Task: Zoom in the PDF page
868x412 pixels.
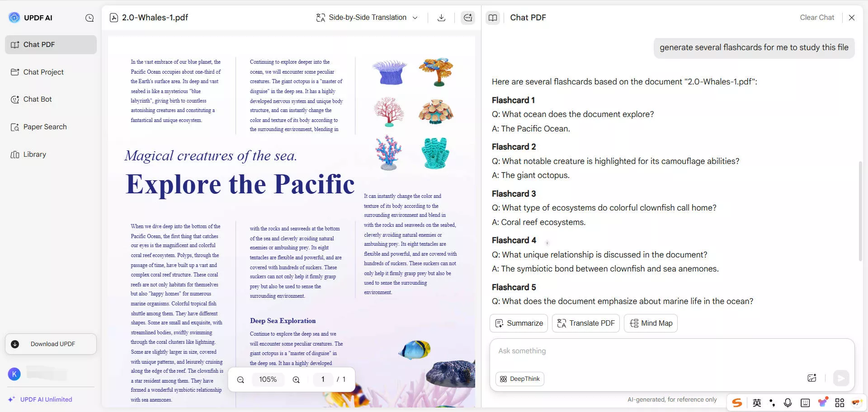Action: click(296, 379)
